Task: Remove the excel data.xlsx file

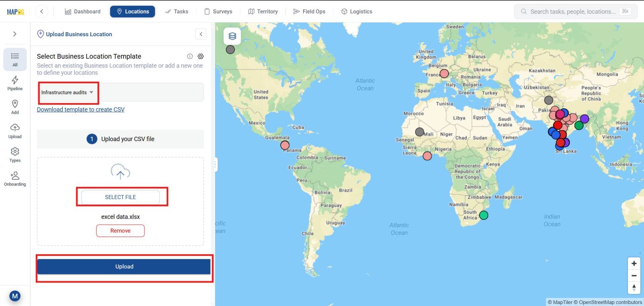Action: [x=120, y=231]
